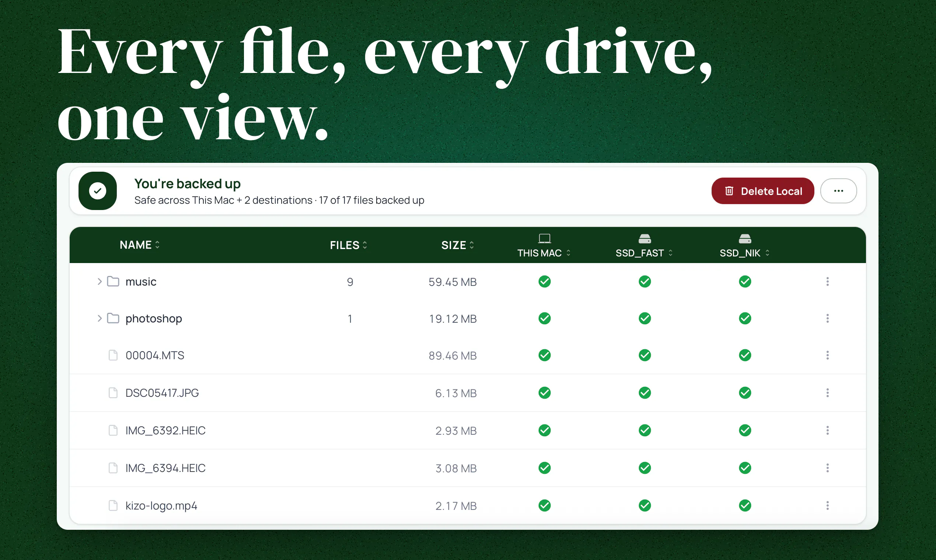Select the IMG_6394.HEIC file name
Image resolution: width=936 pixels, height=560 pixels.
[x=165, y=468]
